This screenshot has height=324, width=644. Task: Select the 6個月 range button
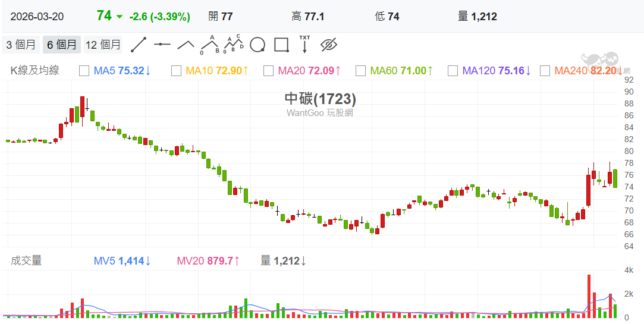tap(61, 45)
